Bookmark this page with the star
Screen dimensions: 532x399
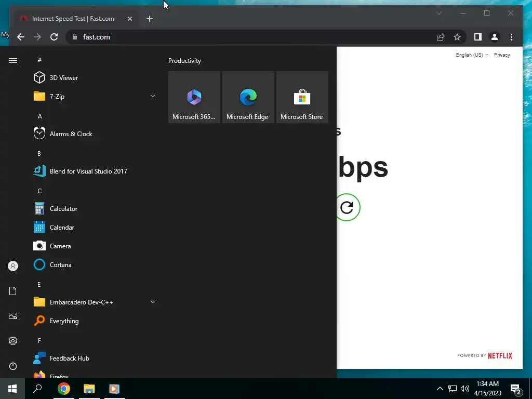pyautogui.click(x=457, y=37)
